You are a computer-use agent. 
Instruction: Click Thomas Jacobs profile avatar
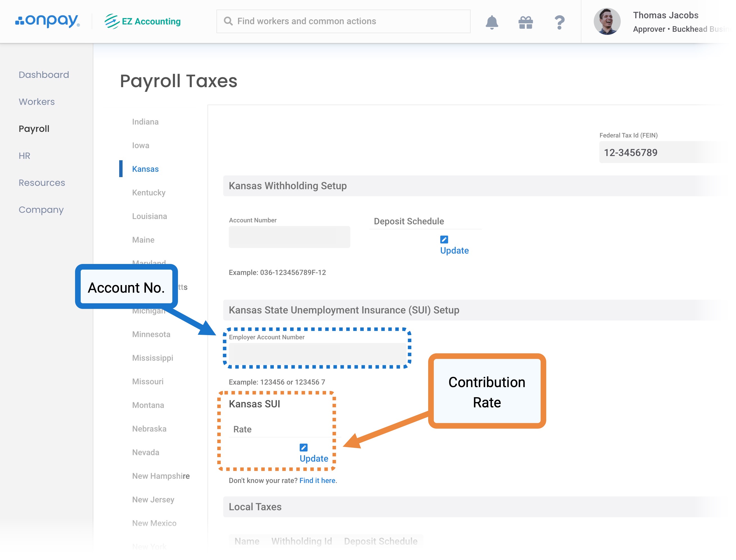(607, 21)
